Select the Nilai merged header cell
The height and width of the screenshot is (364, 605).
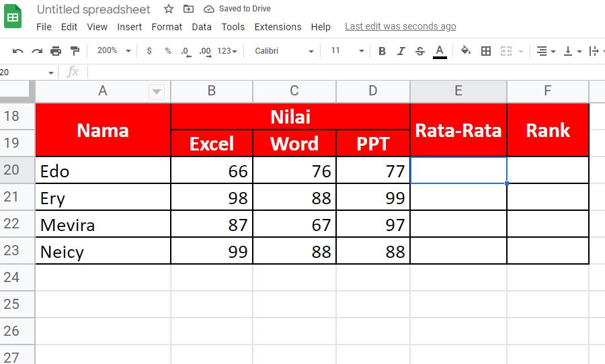coord(290,116)
